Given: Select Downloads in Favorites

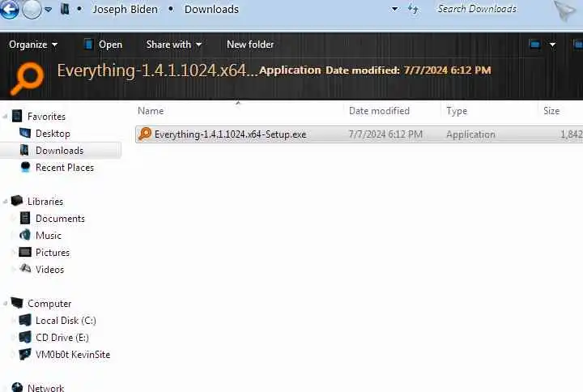Looking at the screenshot, I should pos(59,151).
